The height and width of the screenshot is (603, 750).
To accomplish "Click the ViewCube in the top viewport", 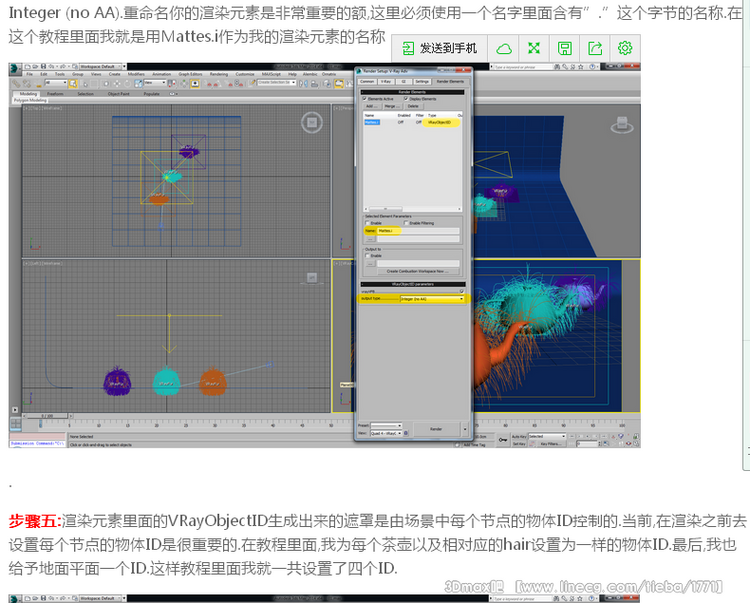I will [x=311, y=123].
